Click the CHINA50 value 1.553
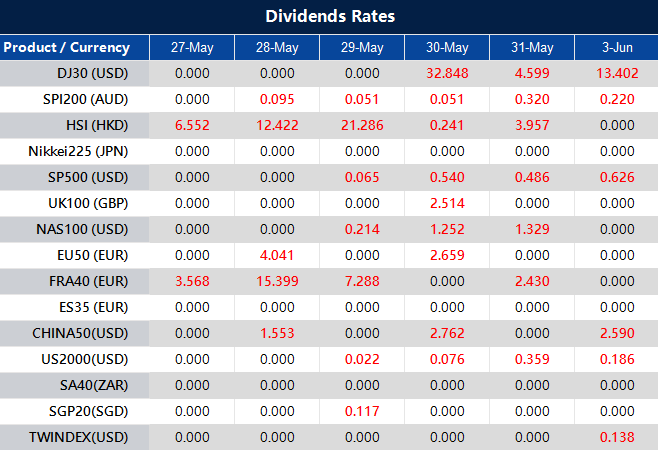 click(277, 333)
